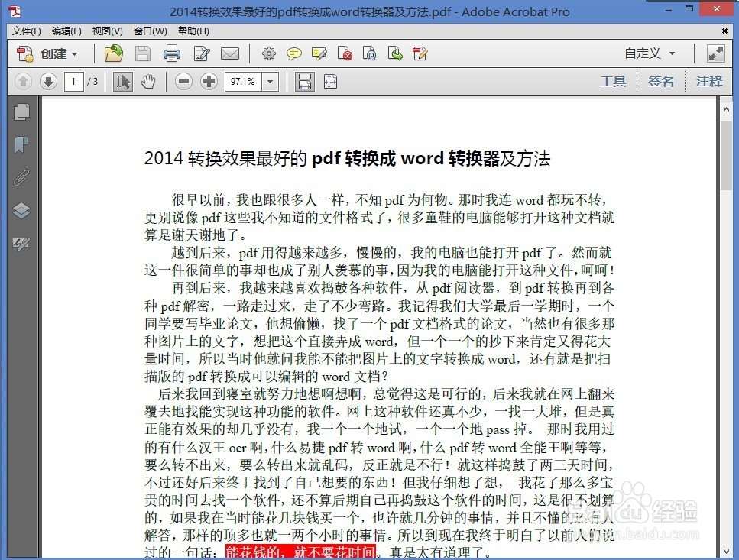Image resolution: width=739 pixels, height=560 pixels.
Task: Go to next page arrow
Action: pos(48,82)
